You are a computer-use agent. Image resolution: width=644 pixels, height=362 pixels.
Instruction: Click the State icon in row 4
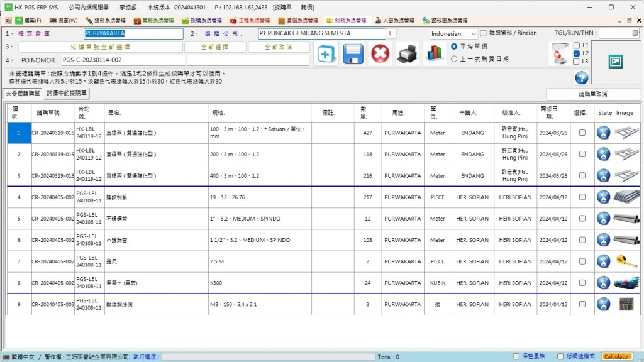coord(604,197)
